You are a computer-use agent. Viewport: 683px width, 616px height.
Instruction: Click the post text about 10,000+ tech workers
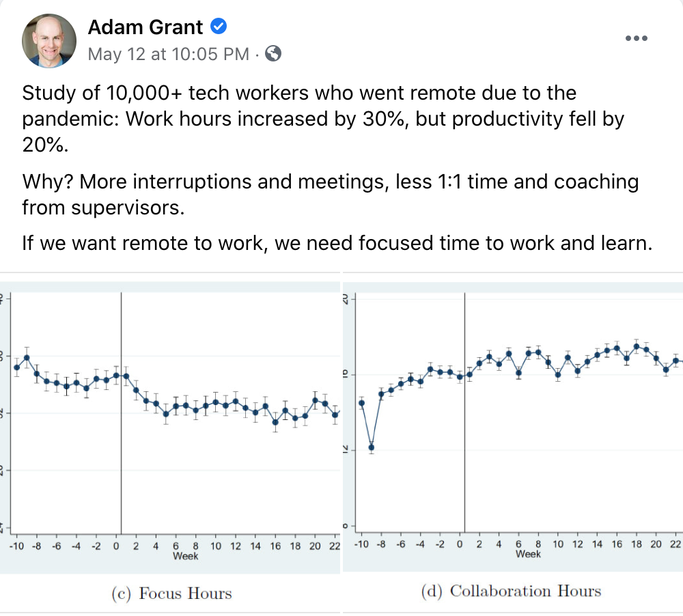point(323,119)
